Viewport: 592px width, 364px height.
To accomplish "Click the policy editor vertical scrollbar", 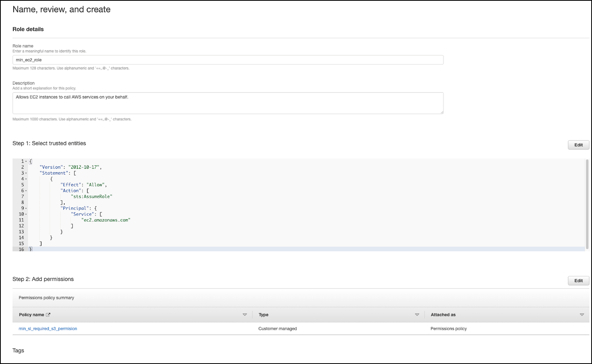I will [587, 204].
